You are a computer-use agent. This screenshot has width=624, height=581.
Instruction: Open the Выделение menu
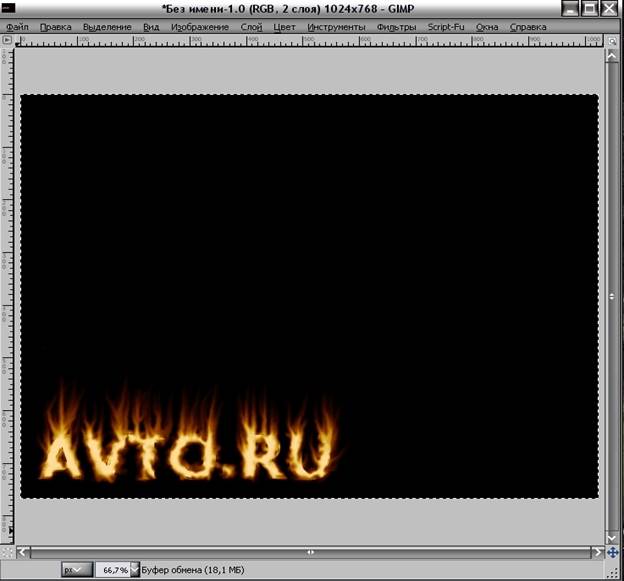[x=107, y=27]
